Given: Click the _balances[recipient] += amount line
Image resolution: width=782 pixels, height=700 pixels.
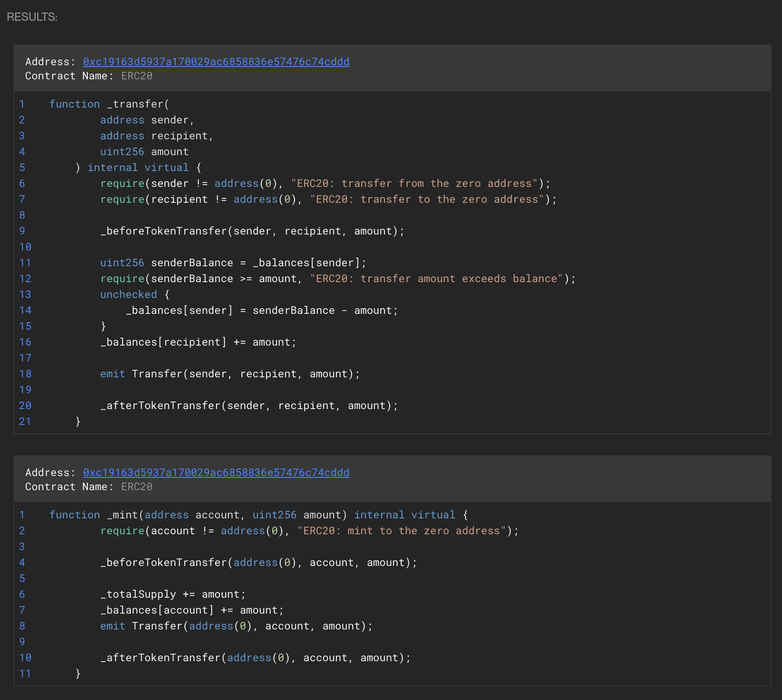Looking at the screenshot, I should click(x=198, y=342).
